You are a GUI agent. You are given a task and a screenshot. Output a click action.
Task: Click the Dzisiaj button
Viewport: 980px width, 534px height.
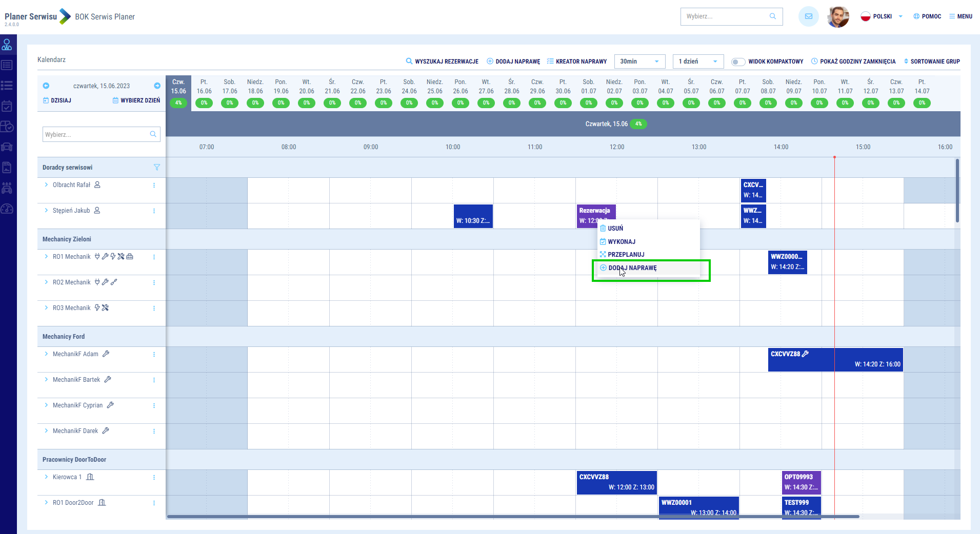click(x=57, y=100)
